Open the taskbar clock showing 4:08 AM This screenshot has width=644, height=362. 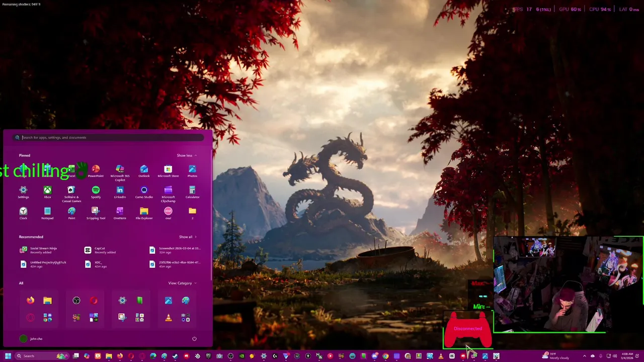pyautogui.click(x=627, y=356)
